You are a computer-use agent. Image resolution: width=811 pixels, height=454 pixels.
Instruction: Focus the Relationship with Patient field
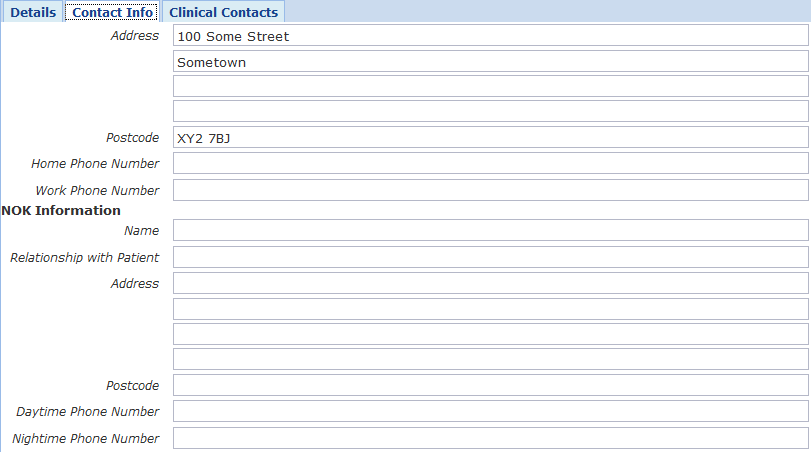pyautogui.click(x=490, y=257)
